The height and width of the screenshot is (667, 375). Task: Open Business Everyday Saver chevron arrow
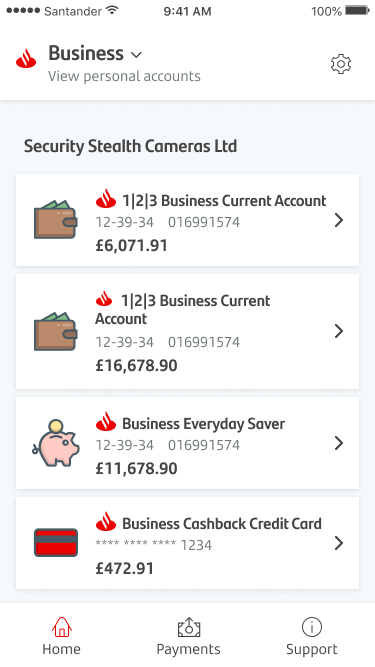[339, 443]
